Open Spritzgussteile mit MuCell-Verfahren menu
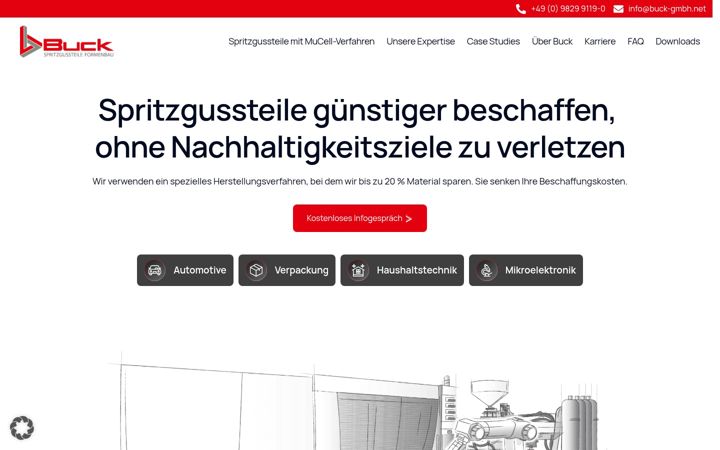Screen dimensions: 720x450 [x=301, y=41]
